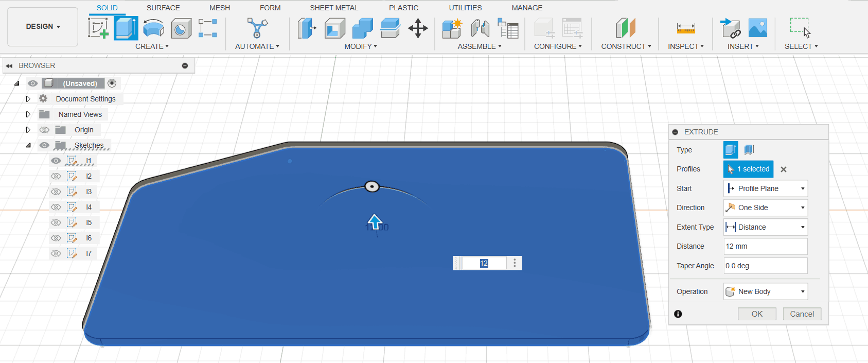868x363 pixels.
Task: Select the Joint tool icon
Action: (x=480, y=28)
